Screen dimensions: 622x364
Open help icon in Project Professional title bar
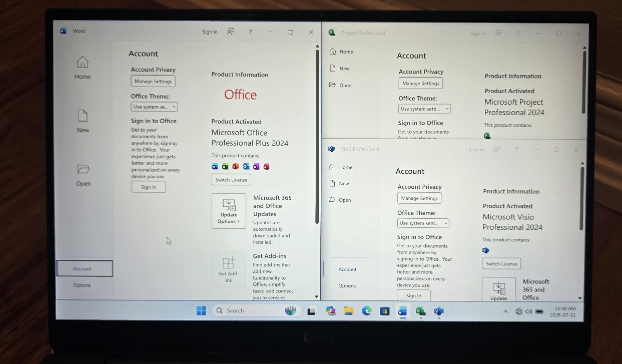click(x=518, y=34)
